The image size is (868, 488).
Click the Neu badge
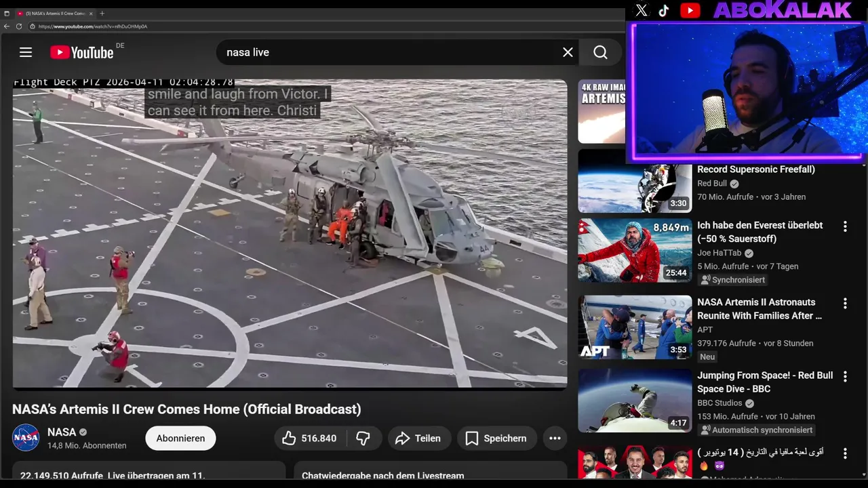click(707, 357)
